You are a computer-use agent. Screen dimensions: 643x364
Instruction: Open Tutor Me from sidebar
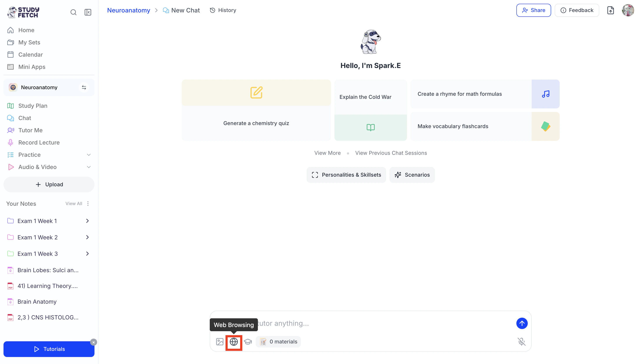(x=30, y=130)
